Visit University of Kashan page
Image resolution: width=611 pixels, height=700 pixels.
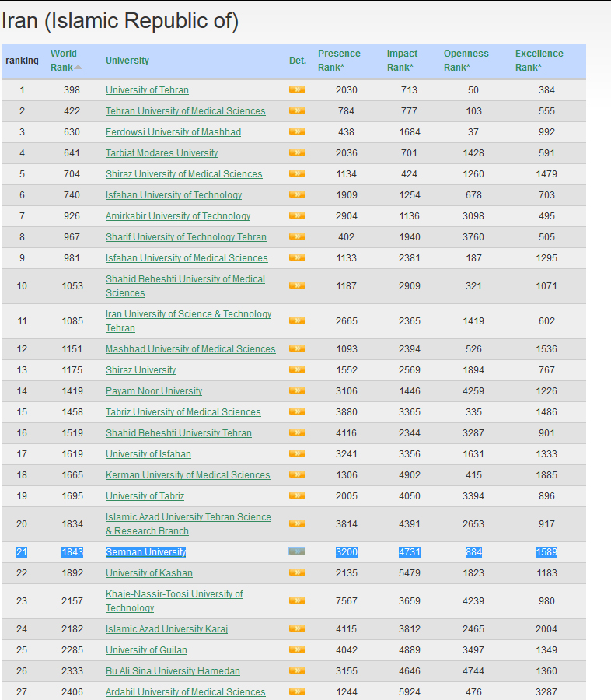click(149, 572)
